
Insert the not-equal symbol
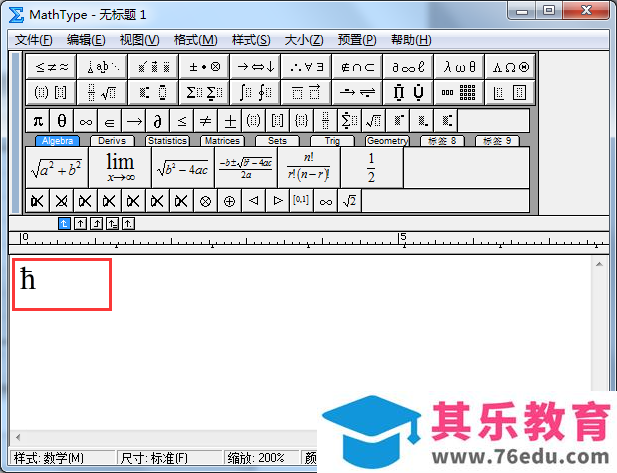[x=206, y=121]
